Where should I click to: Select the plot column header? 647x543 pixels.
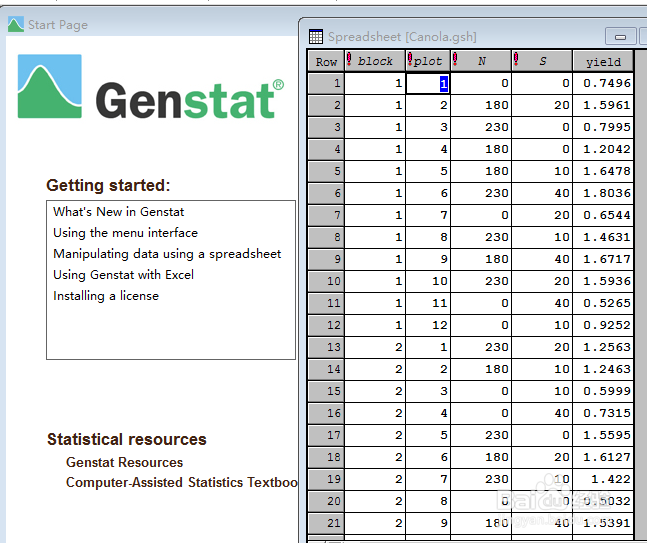tap(428, 61)
